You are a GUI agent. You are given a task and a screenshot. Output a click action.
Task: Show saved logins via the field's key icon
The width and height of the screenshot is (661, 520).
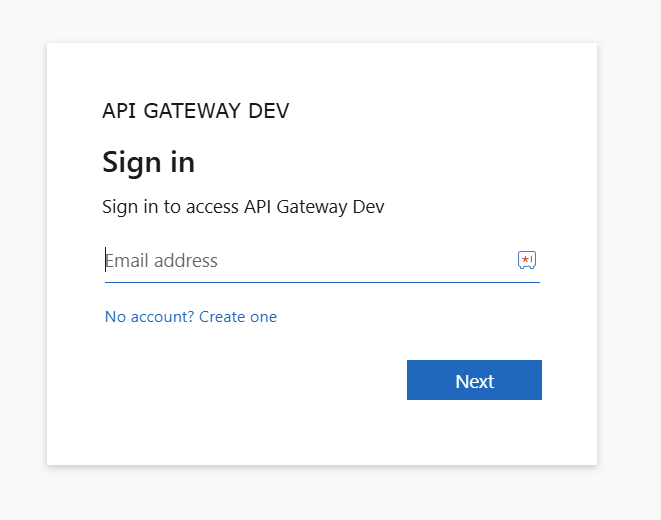(x=527, y=260)
